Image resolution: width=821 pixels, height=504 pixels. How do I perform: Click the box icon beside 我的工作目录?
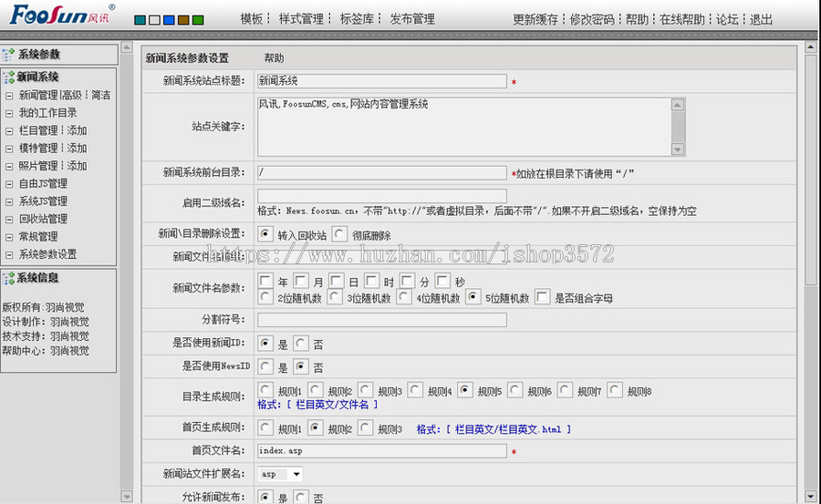tap(9, 114)
